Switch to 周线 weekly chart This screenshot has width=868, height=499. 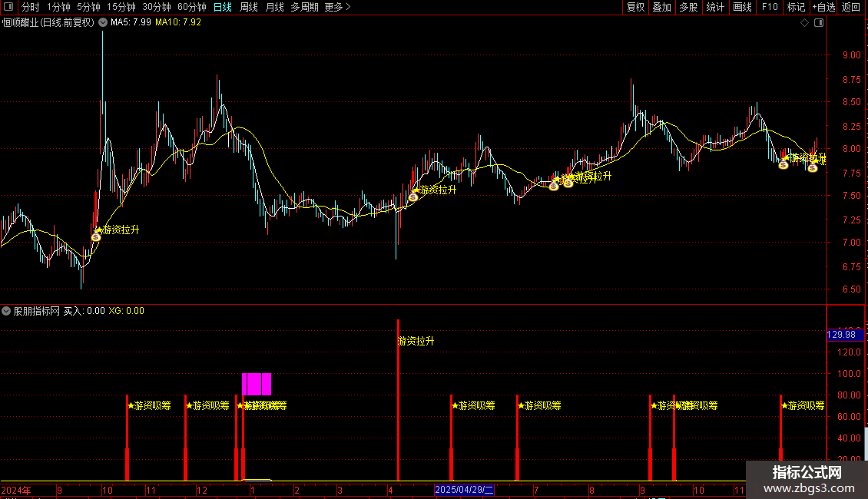point(249,7)
